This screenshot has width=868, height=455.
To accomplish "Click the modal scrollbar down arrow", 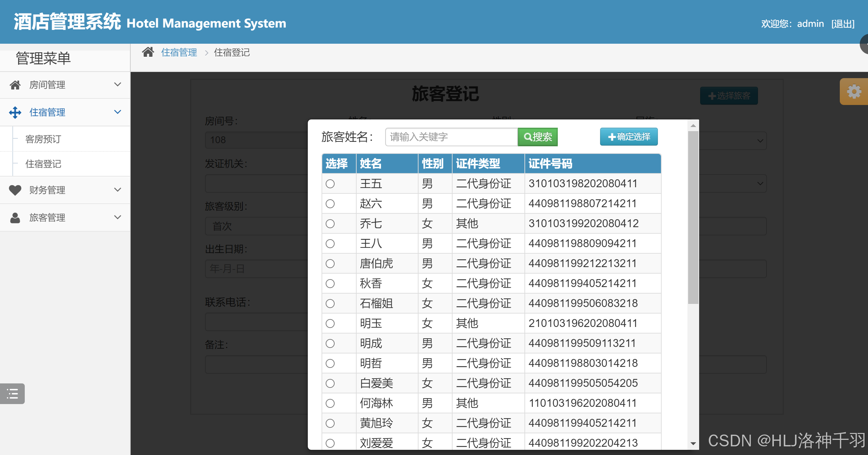I will coord(693,444).
